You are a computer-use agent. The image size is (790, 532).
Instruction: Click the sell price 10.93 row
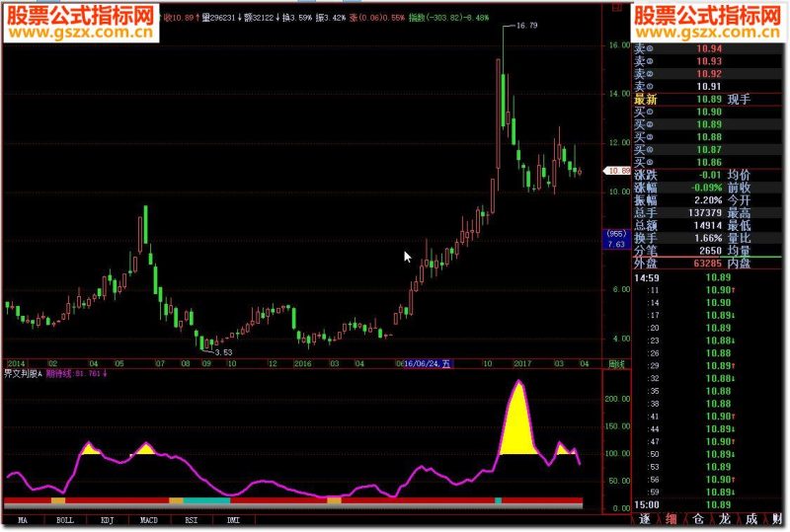pos(708,61)
